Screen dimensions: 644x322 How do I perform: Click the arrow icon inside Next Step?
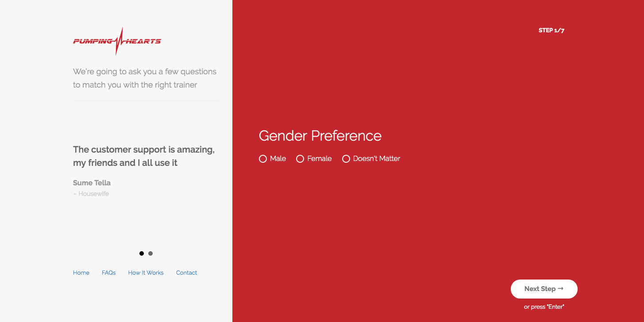(560, 289)
